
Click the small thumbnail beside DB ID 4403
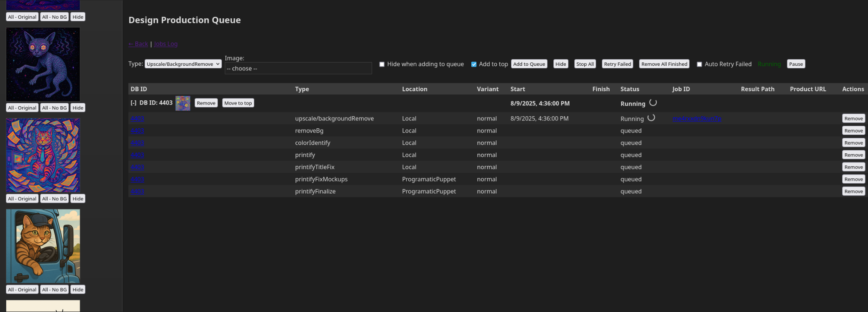(x=183, y=103)
